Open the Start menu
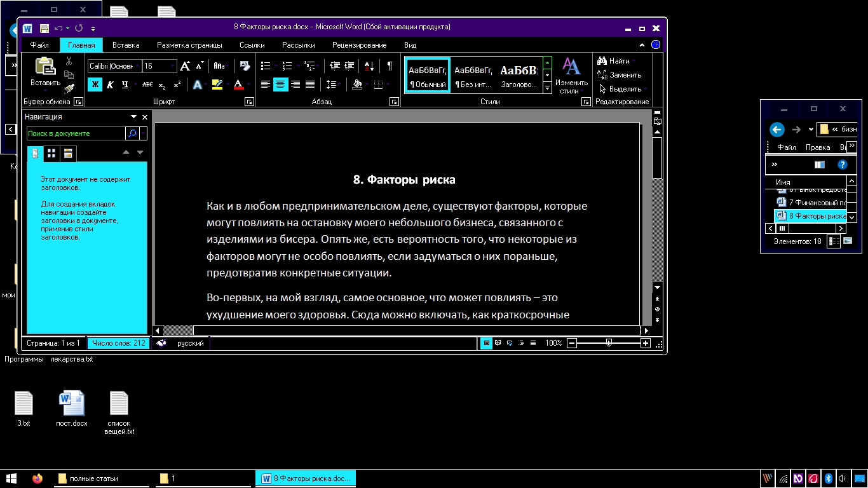The width and height of the screenshot is (868, 488). click(11, 478)
